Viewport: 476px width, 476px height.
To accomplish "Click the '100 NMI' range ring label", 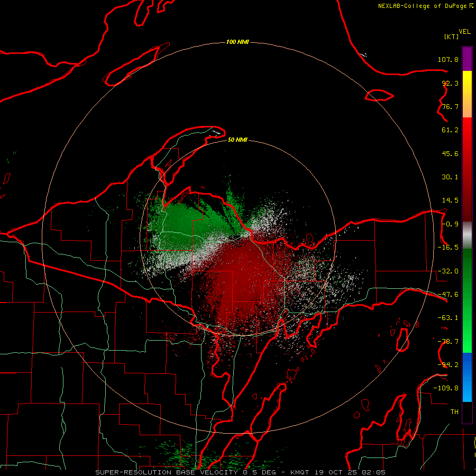I will tap(237, 42).
